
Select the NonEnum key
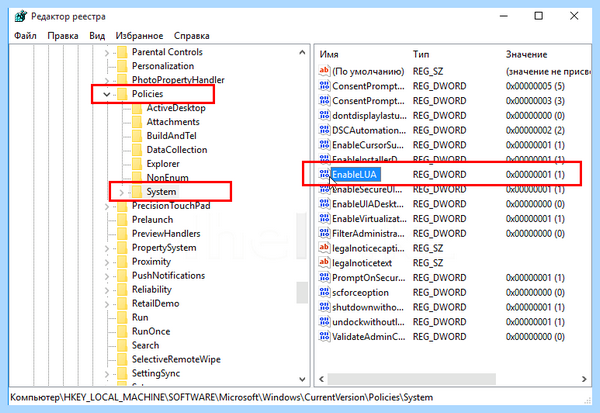pyautogui.click(x=167, y=178)
